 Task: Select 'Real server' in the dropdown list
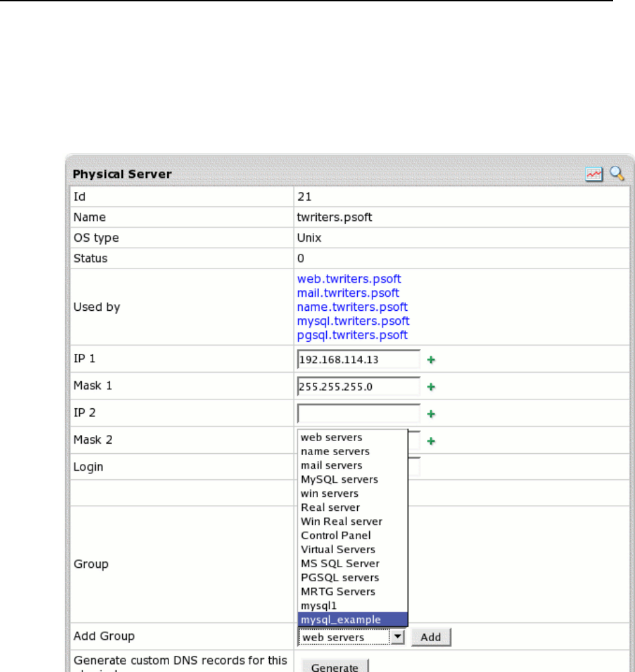point(352,508)
